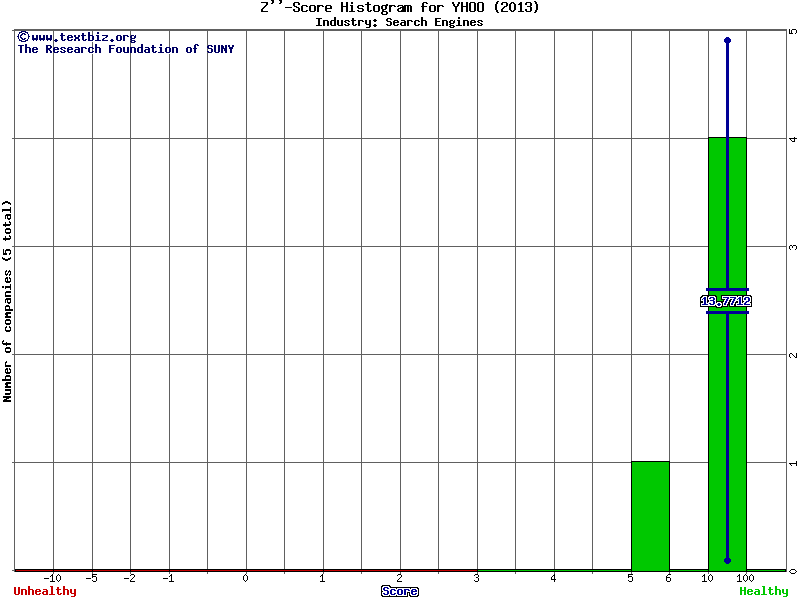Screen dimensions: 800x600
Task: Click the Industry: Search Engines subtitle
Action: [x=399, y=22]
